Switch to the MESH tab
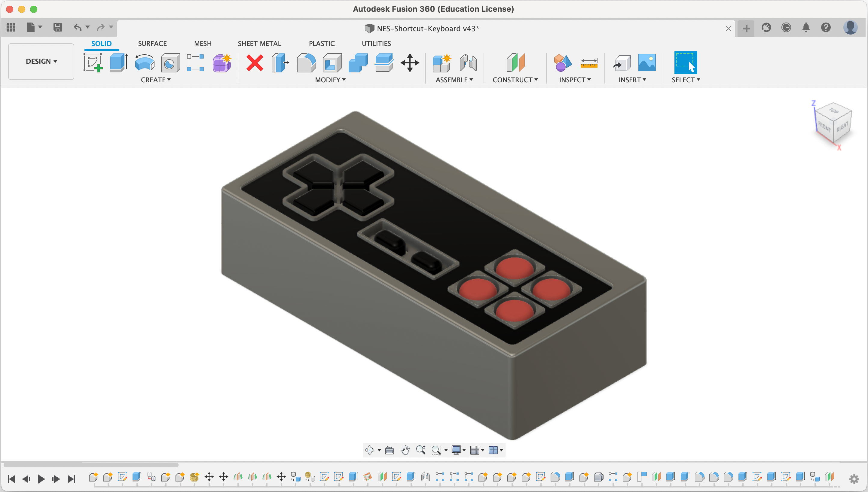The image size is (868, 492). (203, 43)
